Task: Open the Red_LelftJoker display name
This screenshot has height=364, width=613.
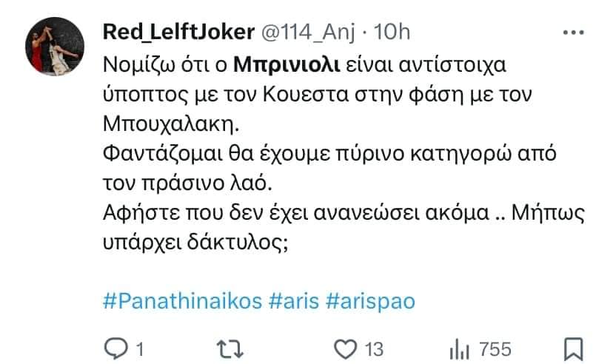Action: (178, 33)
